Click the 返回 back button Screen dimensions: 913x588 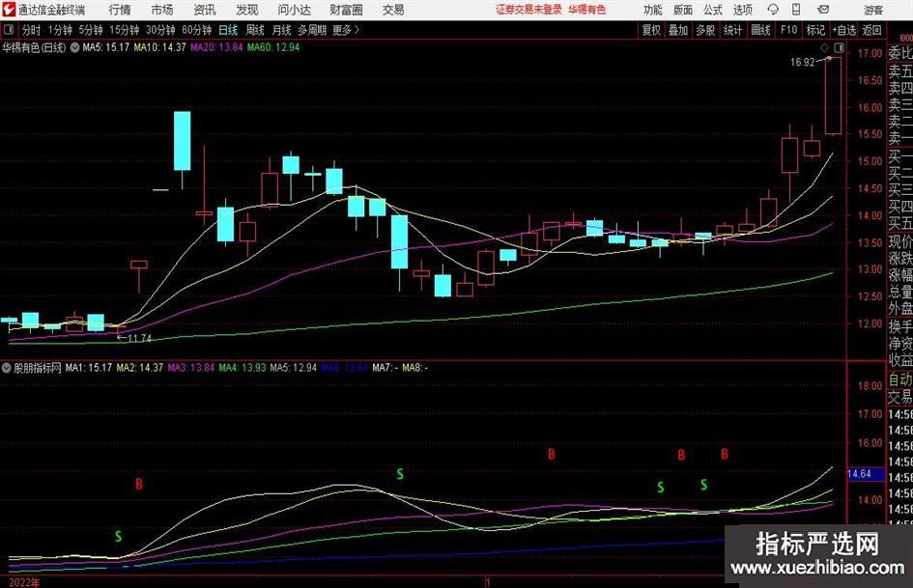click(x=871, y=30)
